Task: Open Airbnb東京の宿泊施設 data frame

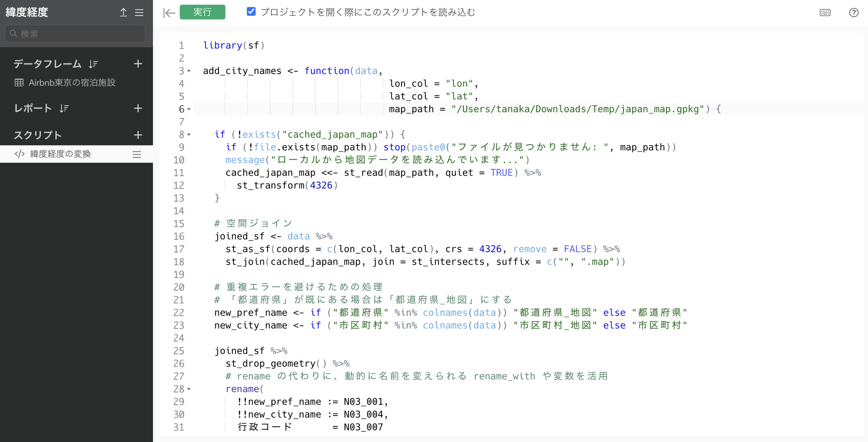Action: pos(72,82)
